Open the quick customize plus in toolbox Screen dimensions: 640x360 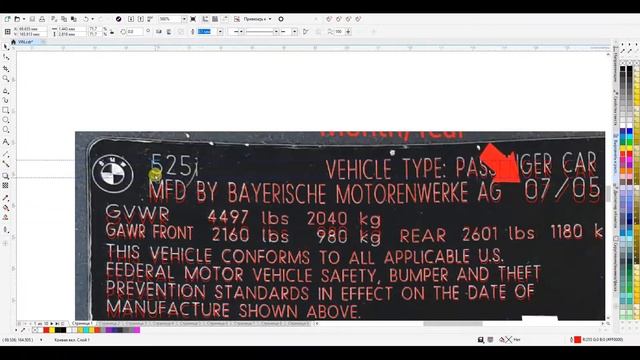click(x=6, y=243)
